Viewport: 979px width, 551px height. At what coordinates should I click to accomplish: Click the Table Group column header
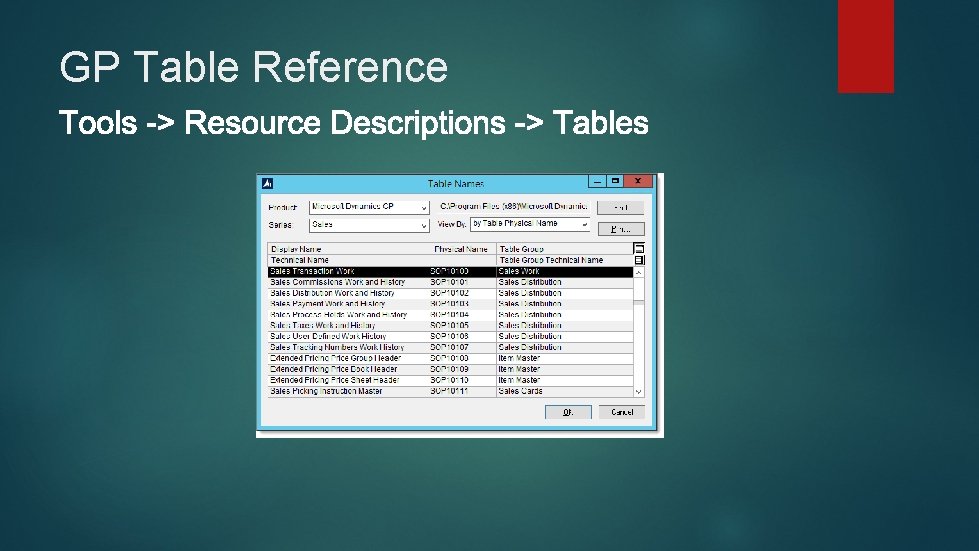pyautogui.click(x=521, y=249)
